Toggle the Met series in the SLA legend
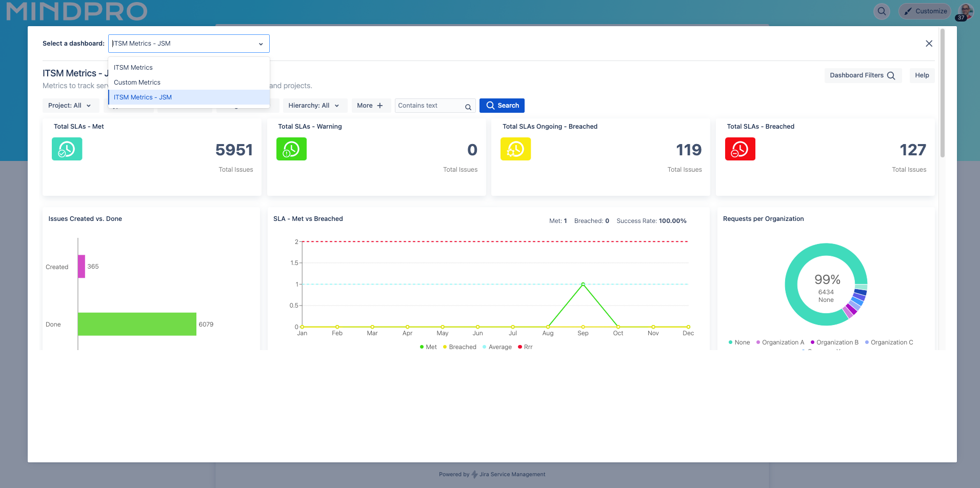 [428, 347]
